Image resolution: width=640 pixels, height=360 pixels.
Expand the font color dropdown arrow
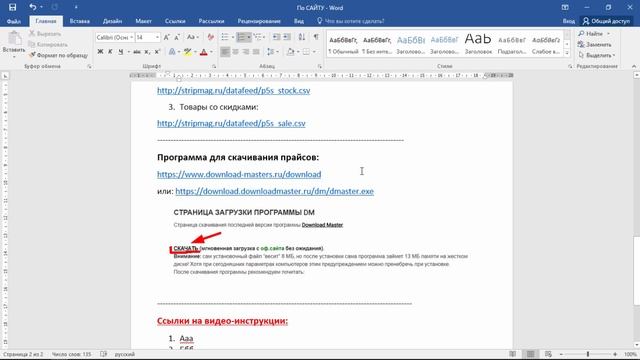211,52
